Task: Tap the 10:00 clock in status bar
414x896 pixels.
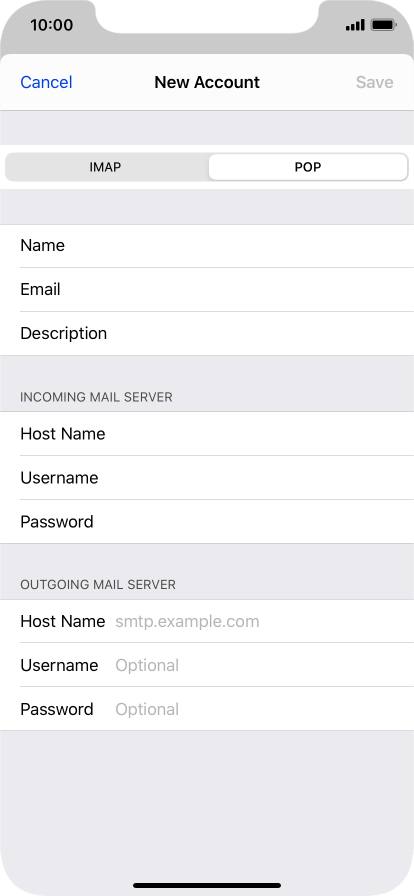Action: 51,25
